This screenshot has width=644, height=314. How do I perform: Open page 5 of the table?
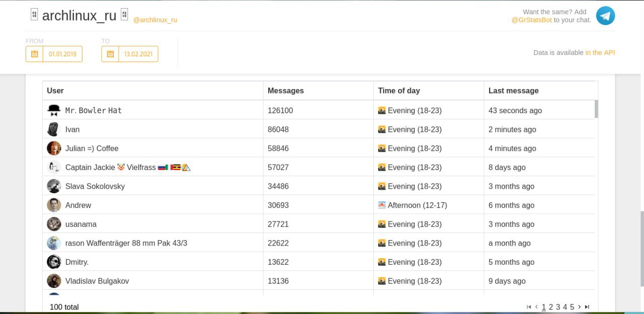click(572, 307)
